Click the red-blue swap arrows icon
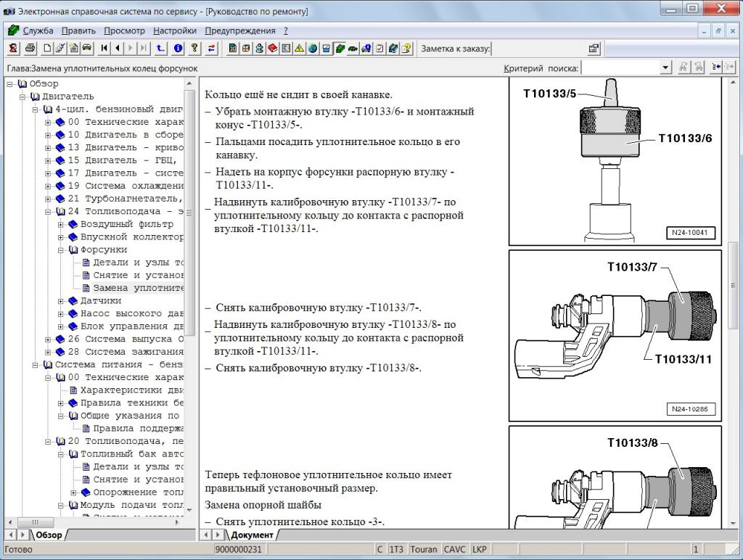This screenshot has width=743, height=560. (211, 49)
